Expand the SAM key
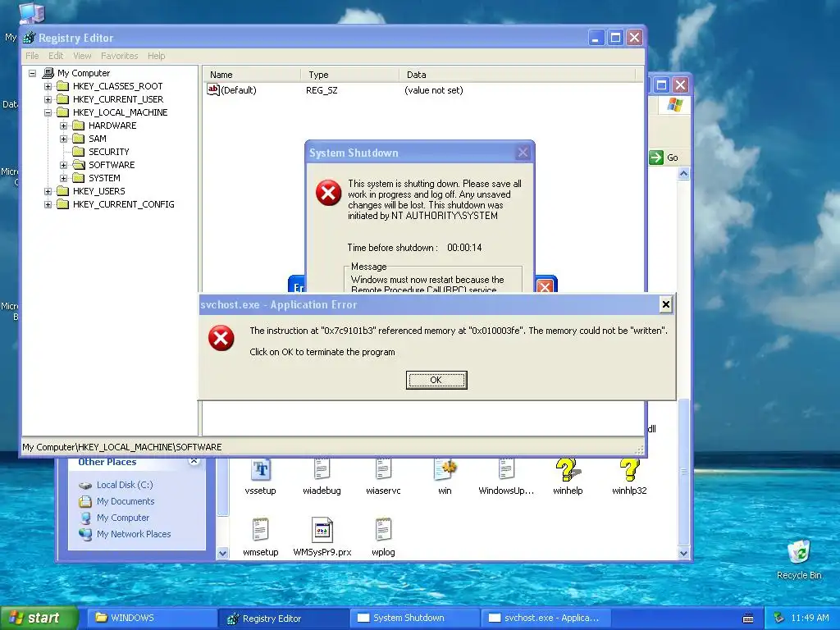Screen dimensions: 840x630 (63, 139)
